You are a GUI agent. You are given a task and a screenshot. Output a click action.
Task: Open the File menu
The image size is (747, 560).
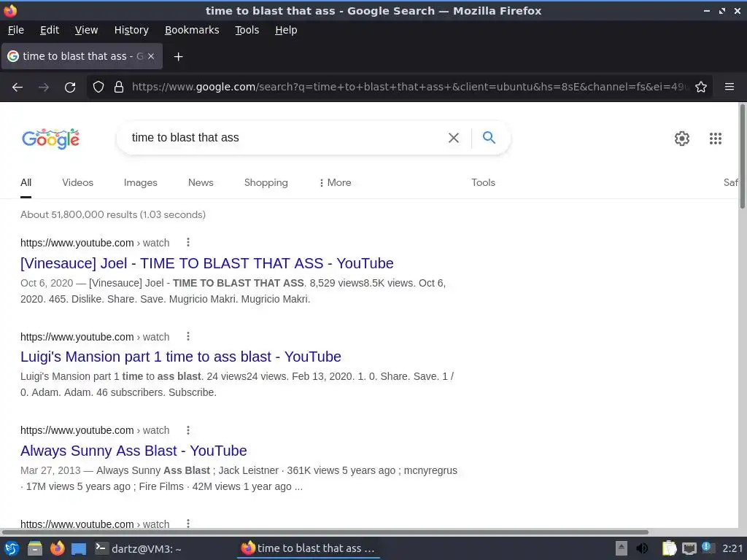tap(16, 30)
